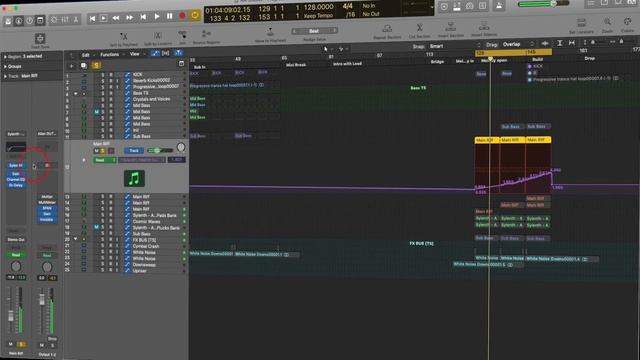Click the red Record button

coord(182,16)
